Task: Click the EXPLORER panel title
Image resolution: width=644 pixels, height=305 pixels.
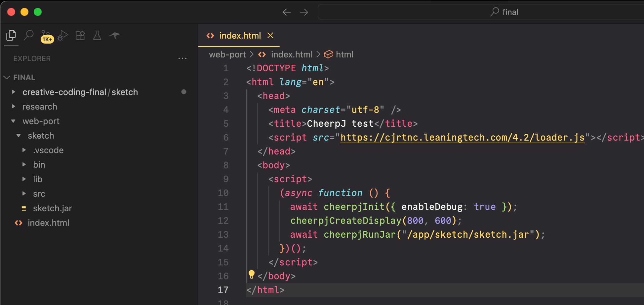Action: (32, 58)
